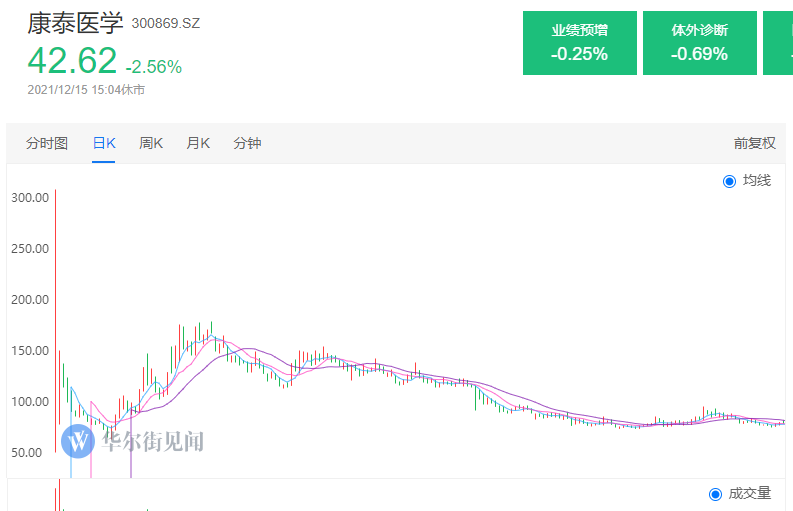The image size is (793, 511).
Task: Switch to the 分时图 tab
Action: 47,143
